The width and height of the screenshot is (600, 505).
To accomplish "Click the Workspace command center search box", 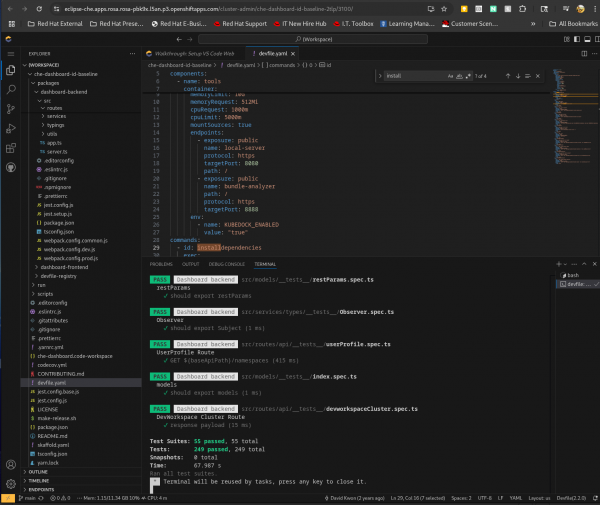I will [x=313, y=39].
